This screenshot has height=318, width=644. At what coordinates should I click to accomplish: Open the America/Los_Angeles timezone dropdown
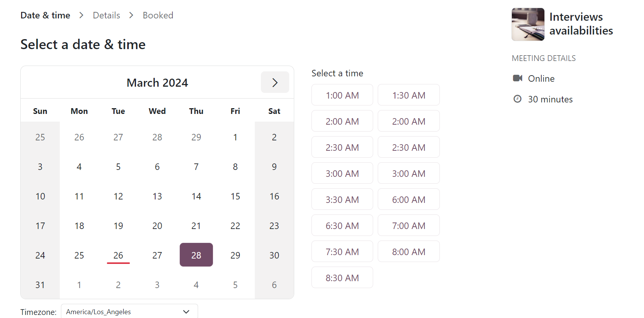[x=129, y=311]
